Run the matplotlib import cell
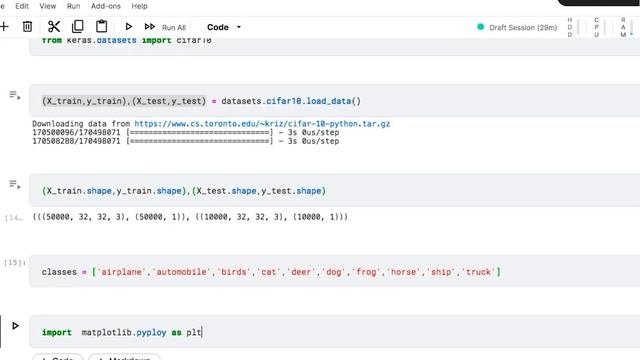 (15, 326)
